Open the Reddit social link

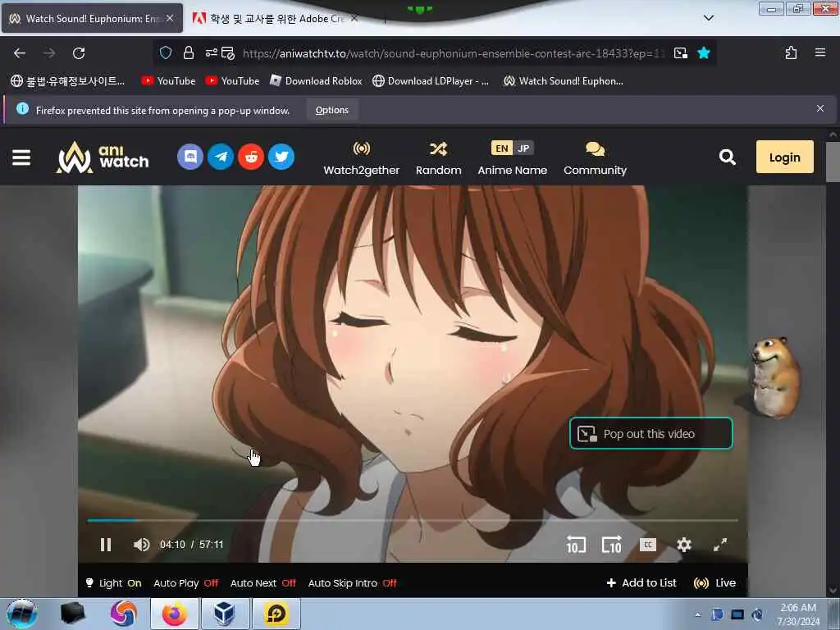tap(251, 157)
